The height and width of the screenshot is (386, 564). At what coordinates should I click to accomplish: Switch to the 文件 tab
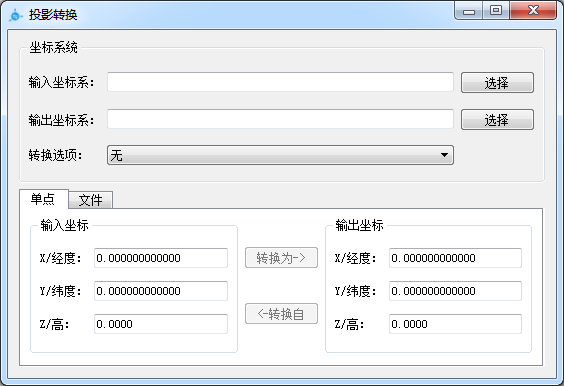(x=91, y=200)
